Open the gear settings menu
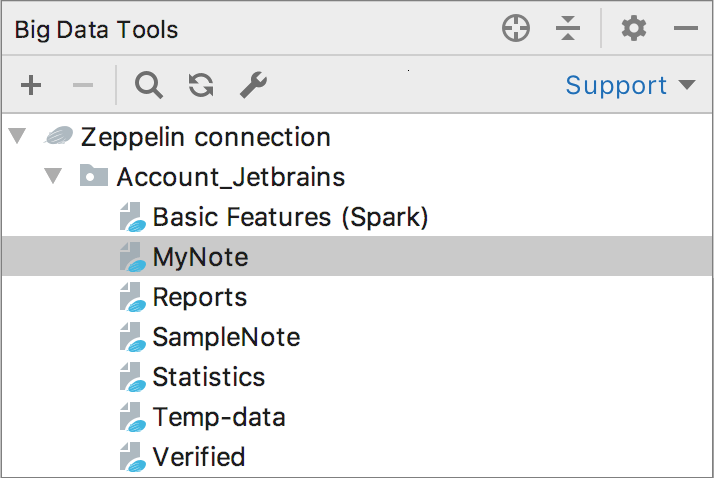The image size is (714, 478). 634,29
